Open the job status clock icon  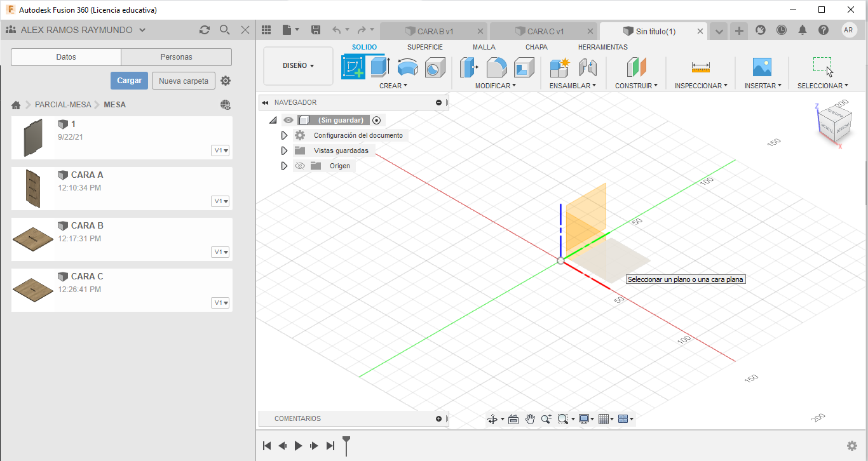(x=781, y=30)
